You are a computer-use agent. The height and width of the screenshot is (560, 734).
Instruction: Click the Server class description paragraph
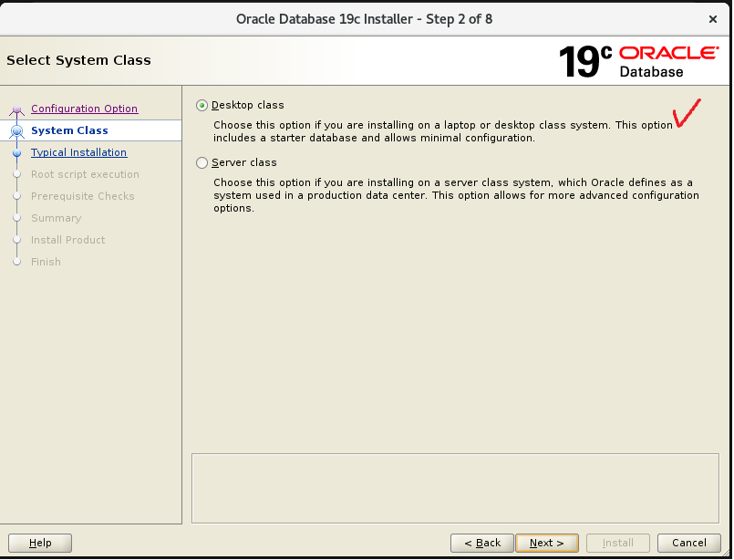click(x=457, y=195)
